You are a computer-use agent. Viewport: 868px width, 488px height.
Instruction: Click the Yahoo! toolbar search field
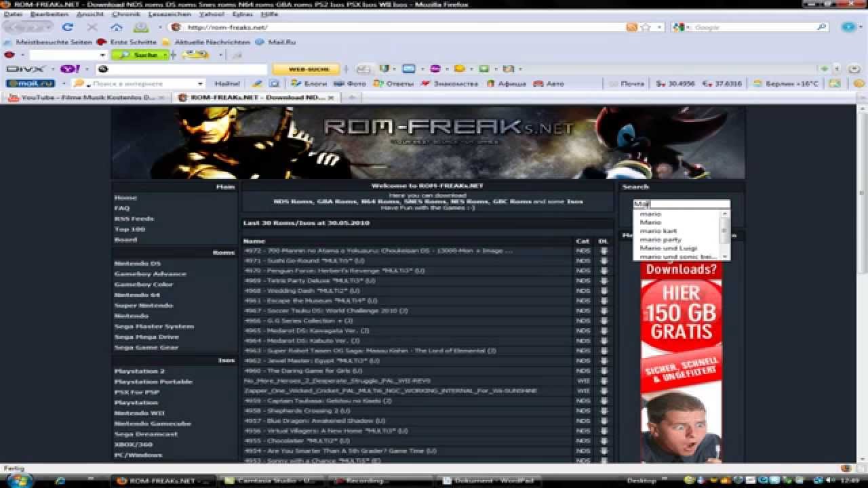point(182,69)
